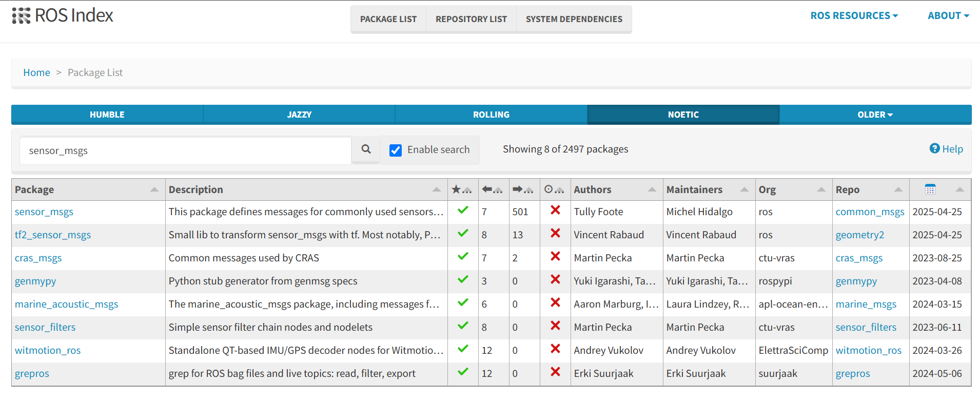Open the Repository List nav item
The image size is (980, 399).
pyautogui.click(x=471, y=19)
